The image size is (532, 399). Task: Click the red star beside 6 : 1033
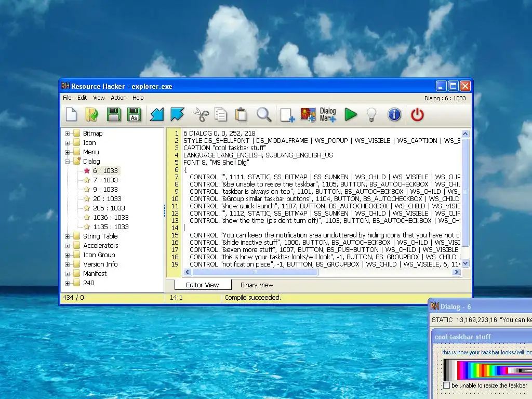coord(87,170)
